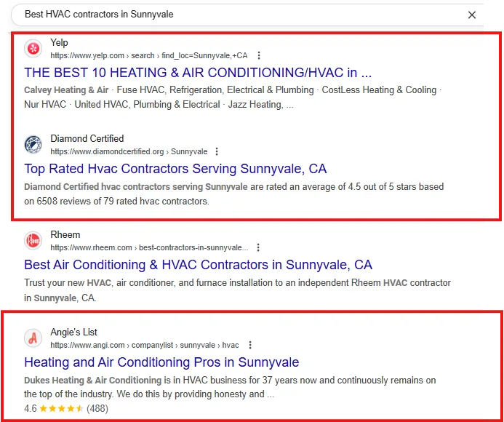This screenshot has height=422, width=504.
Task: Open three-dot options beside Rheem URL
Action: [x=258, y=247]
